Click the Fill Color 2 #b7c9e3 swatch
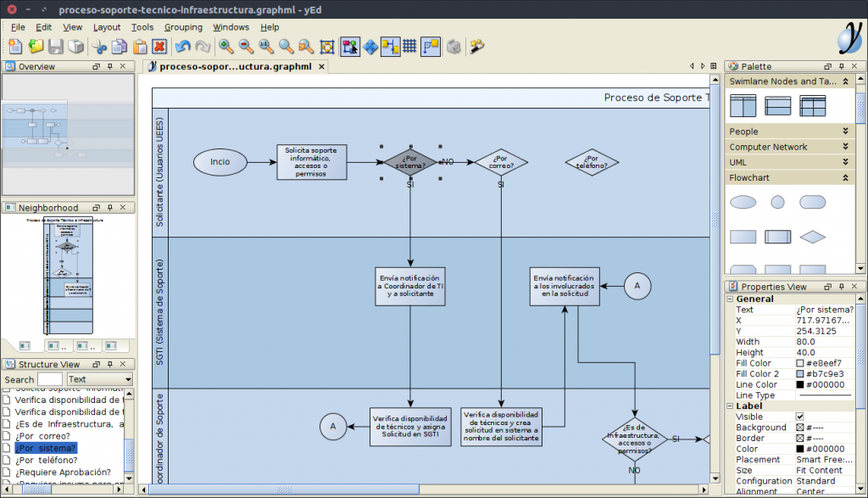The height and width of the screenshot is (498, 868). point(800,374)
